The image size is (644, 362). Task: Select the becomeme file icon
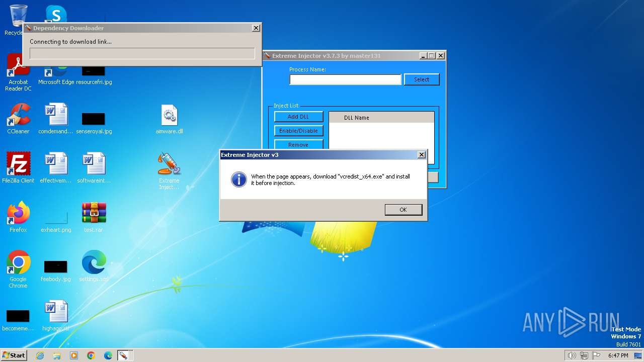tap(18, 320)
